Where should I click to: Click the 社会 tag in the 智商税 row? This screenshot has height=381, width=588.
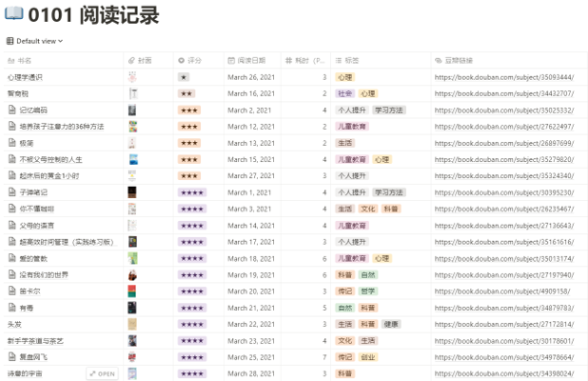344,93
